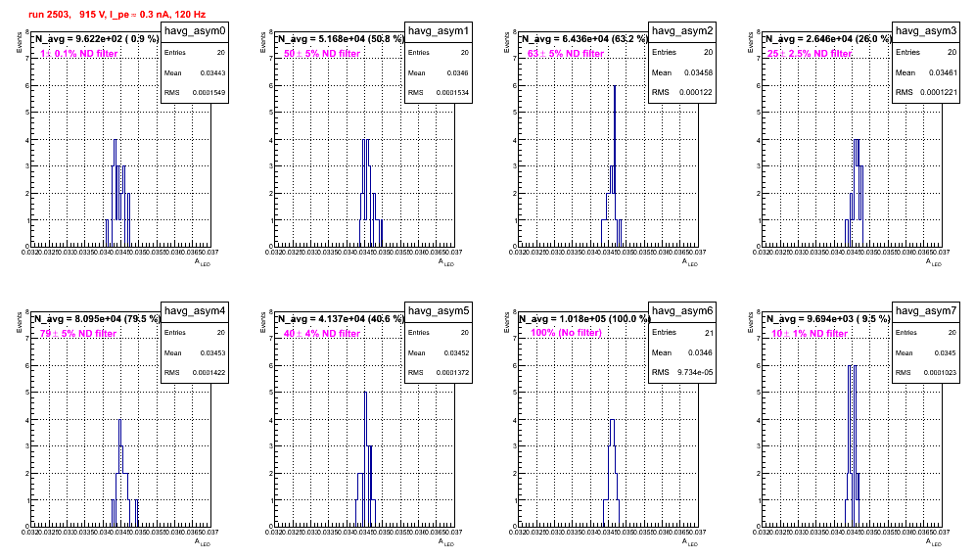The image size is (975, 560).
Task: Pick the magenta 100% (No filter) label
Action: [567, 333]
